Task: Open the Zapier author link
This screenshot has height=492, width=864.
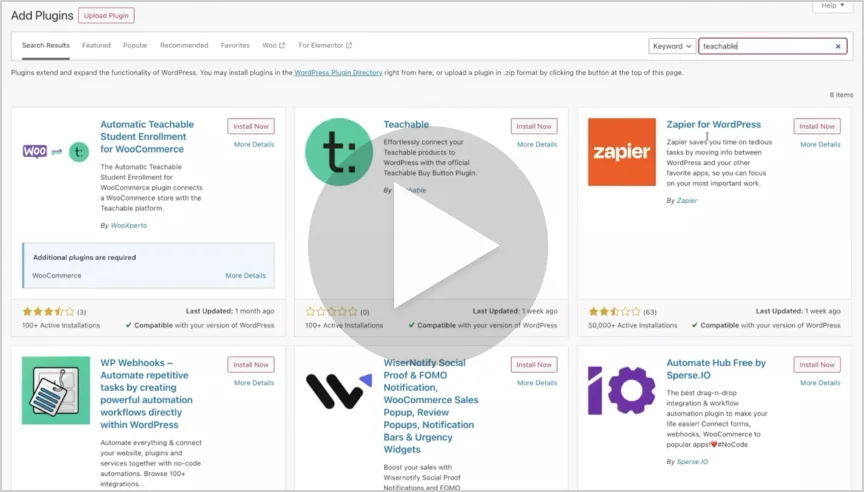Action: pos(687,201)
